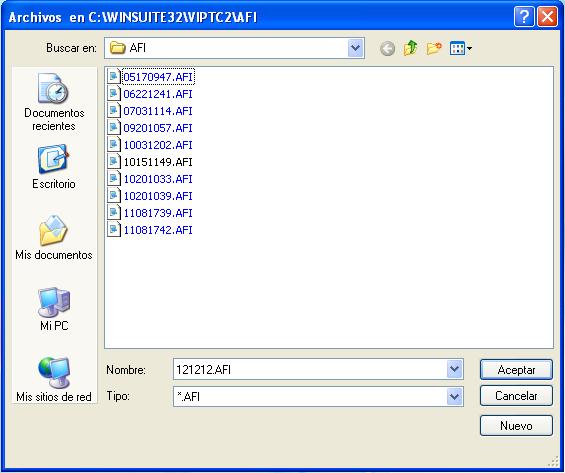Select file 10151149.AFI
This screenshot has height=473, width=565.
tap(151, 162)
